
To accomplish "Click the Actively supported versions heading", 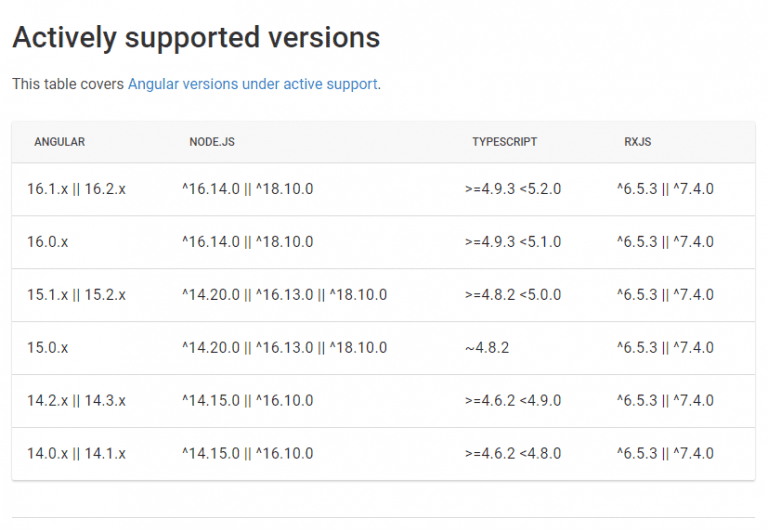I will pyautogui.click(x=196, y=38).
